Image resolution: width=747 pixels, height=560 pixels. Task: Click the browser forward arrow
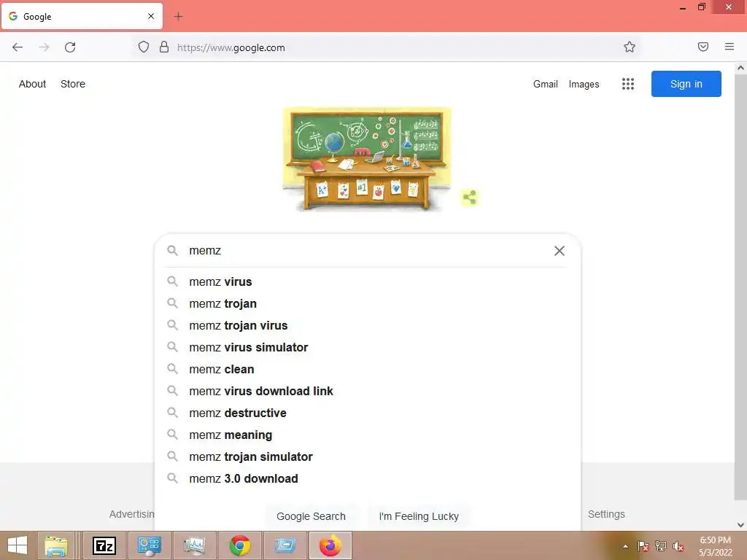44,47
